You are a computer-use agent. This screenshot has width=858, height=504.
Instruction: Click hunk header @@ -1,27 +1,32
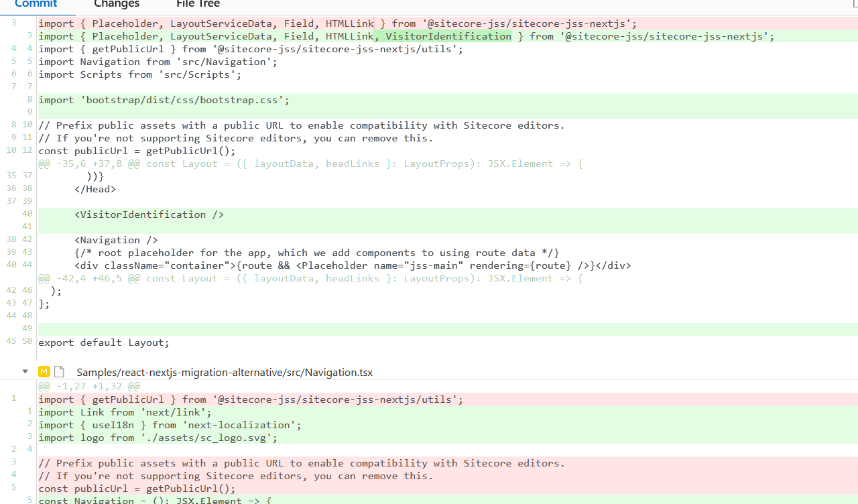tap(89, 386)
